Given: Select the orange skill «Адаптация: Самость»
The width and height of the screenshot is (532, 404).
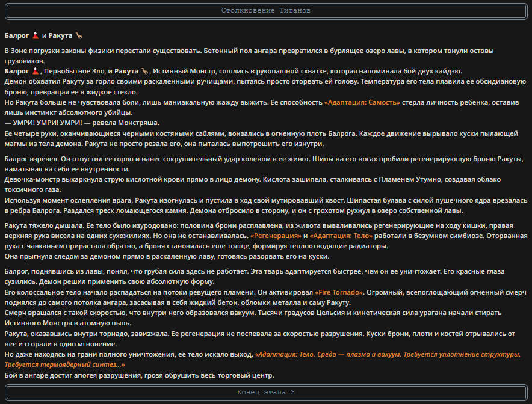Looking at the screenshot, I should tap(362, 102).
